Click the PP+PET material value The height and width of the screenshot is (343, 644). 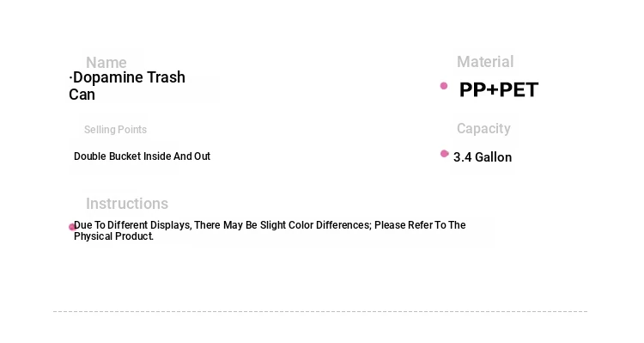click(499, 89)
